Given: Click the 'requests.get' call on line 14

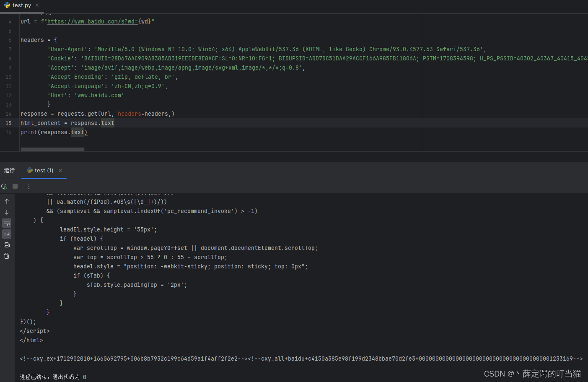Looking at the screenshot, I should (x=78, y=114).
